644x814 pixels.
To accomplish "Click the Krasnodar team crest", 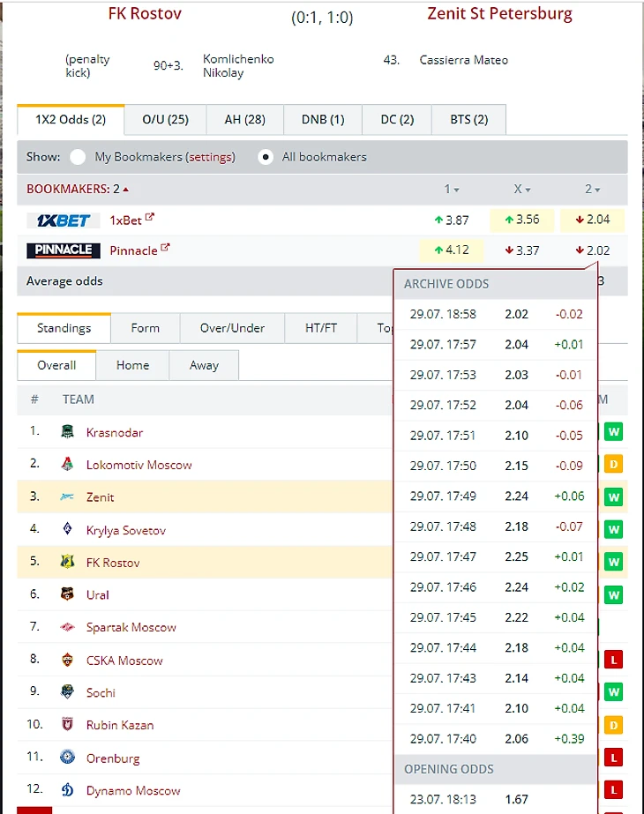I will click(x=68, y=432).
